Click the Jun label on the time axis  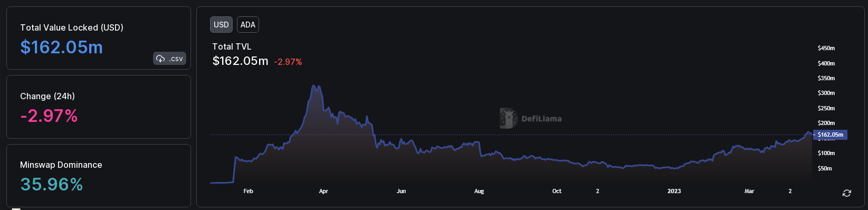402,191
